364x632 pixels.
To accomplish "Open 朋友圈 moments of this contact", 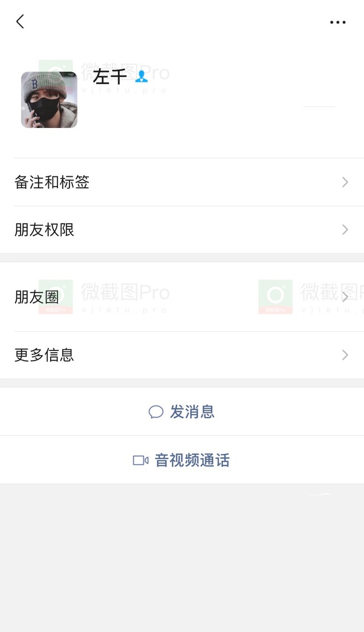I will click(182, 297).
